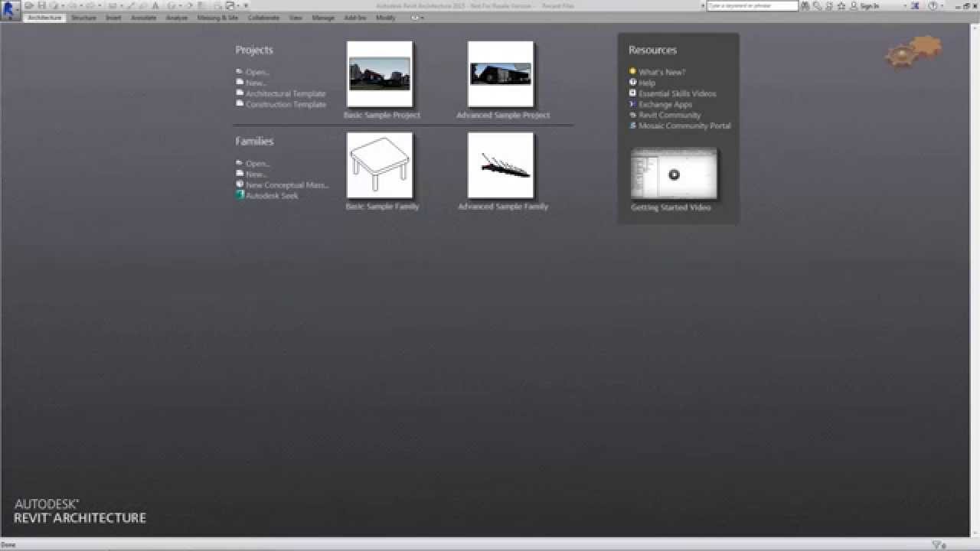Open the Autodesk Seek link
Viewport: 980px width, 551px height.
272,196
